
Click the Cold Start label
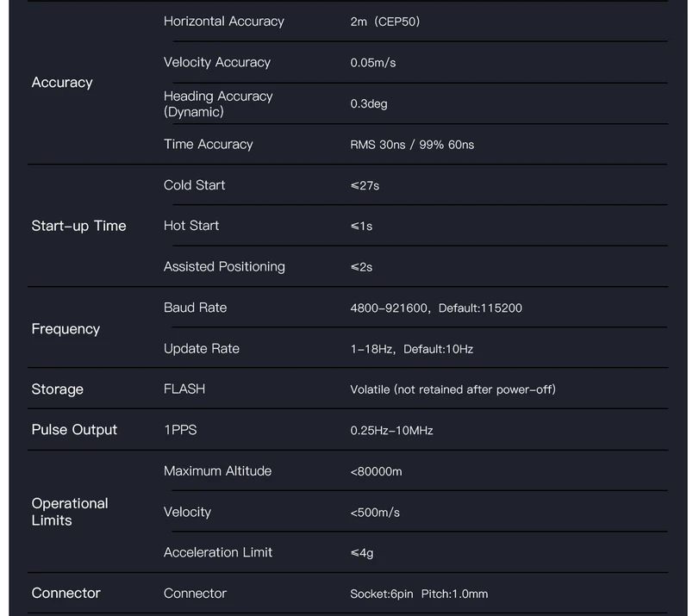pyautogui.click(x=194, y=184)
